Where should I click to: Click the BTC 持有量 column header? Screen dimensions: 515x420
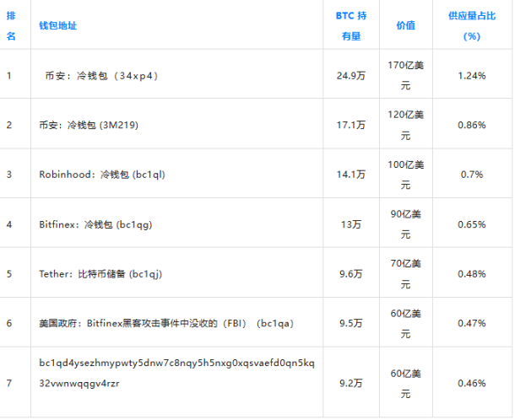[x=351, y=25]
